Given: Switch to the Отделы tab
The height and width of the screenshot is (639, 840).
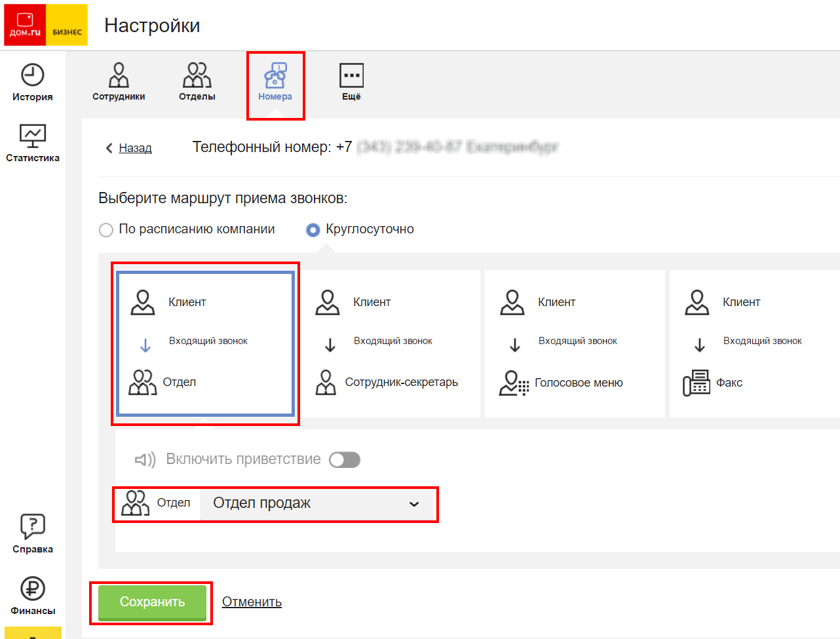Looking at the screenshot, I should point(197,82).
